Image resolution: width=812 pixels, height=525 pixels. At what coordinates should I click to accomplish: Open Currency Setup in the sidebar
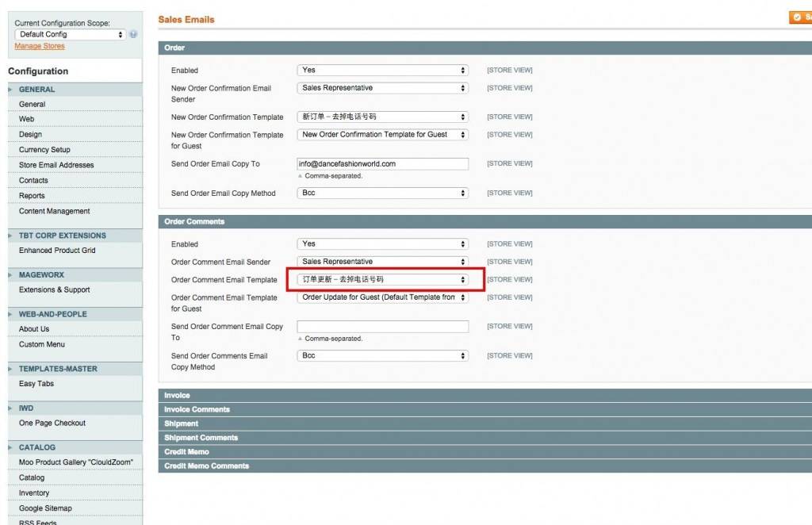44,150
